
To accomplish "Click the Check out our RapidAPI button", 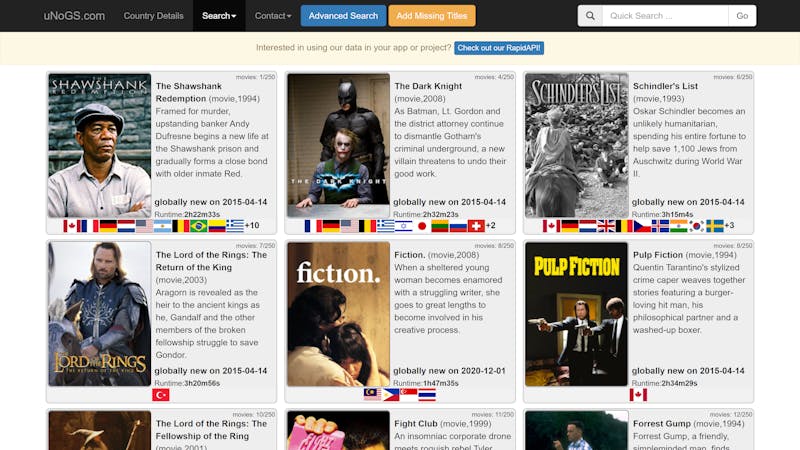I will tap(499, 48).
